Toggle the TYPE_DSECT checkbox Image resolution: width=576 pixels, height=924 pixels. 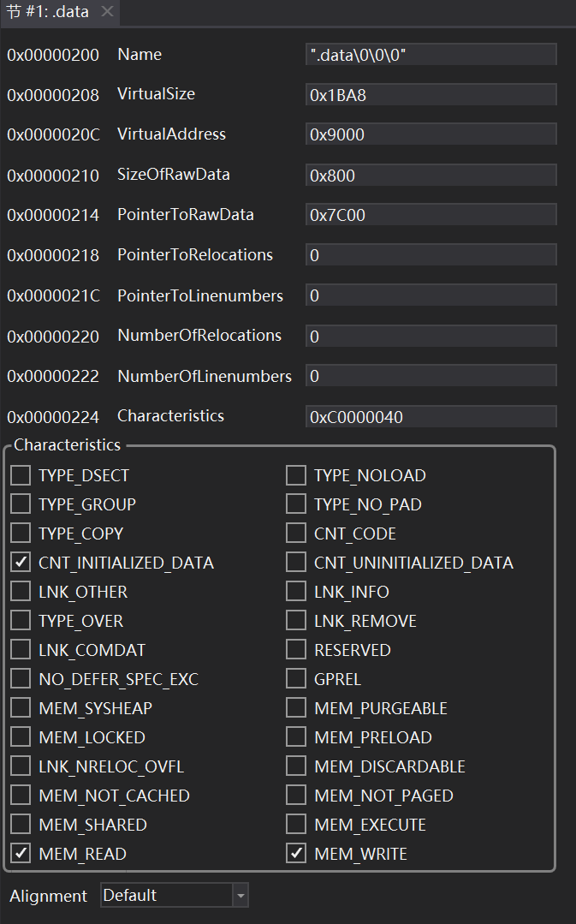[21, 475]
